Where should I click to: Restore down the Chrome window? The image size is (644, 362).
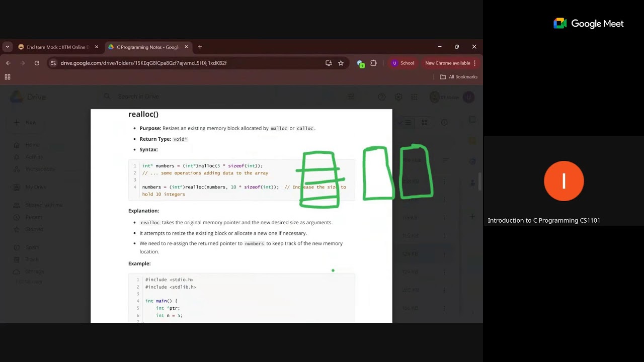(x=457, y=47)
